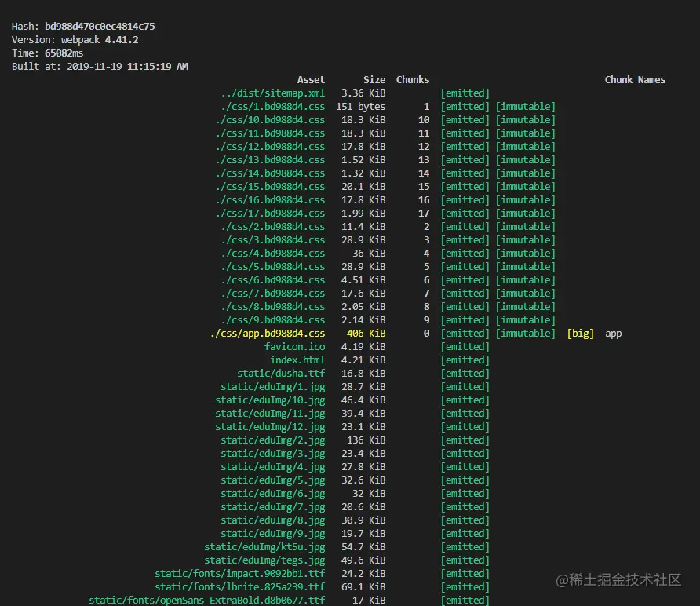
Task: Select ./css/10.bd988d4.css asset name
Action: tap(270, 120)
